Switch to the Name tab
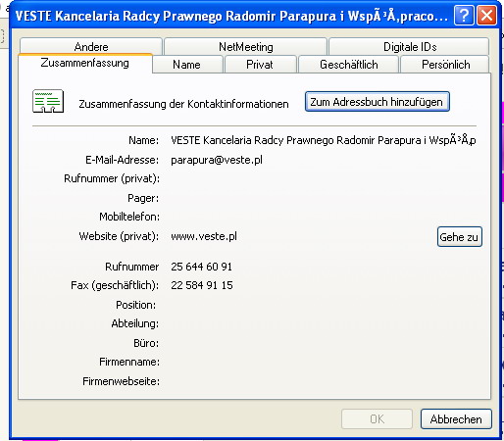Screen dimensions: 504x441 click(x=187, y=64)
